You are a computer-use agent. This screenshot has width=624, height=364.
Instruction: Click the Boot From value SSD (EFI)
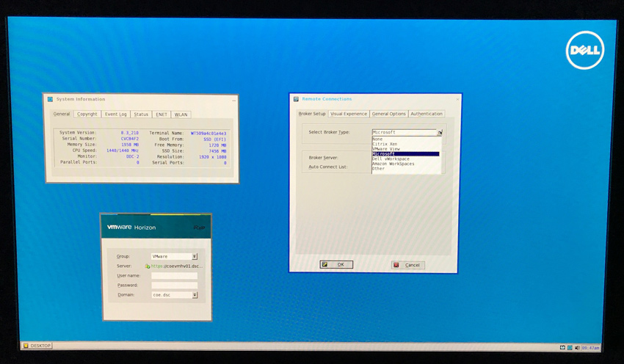pos(215,139)
